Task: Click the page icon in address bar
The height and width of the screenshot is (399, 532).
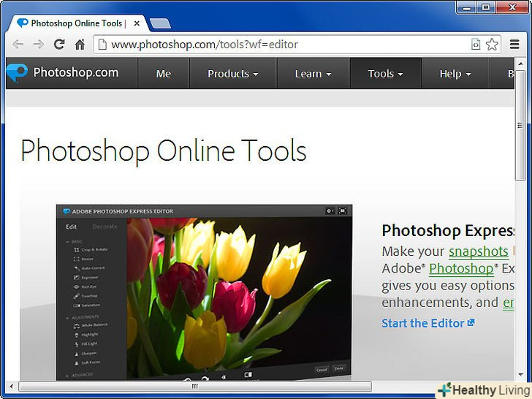Action: [x=102, y=44]
